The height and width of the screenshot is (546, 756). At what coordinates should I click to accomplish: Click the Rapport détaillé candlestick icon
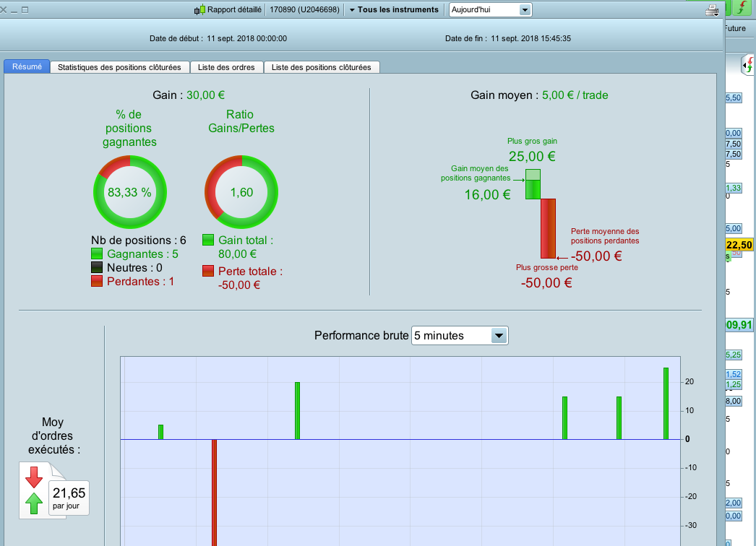click(199, 9)
